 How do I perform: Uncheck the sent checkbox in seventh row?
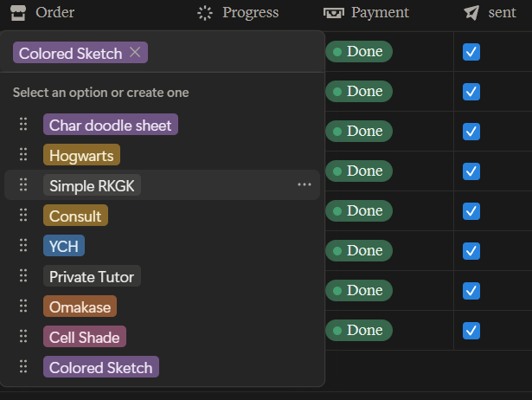[471, 291]
